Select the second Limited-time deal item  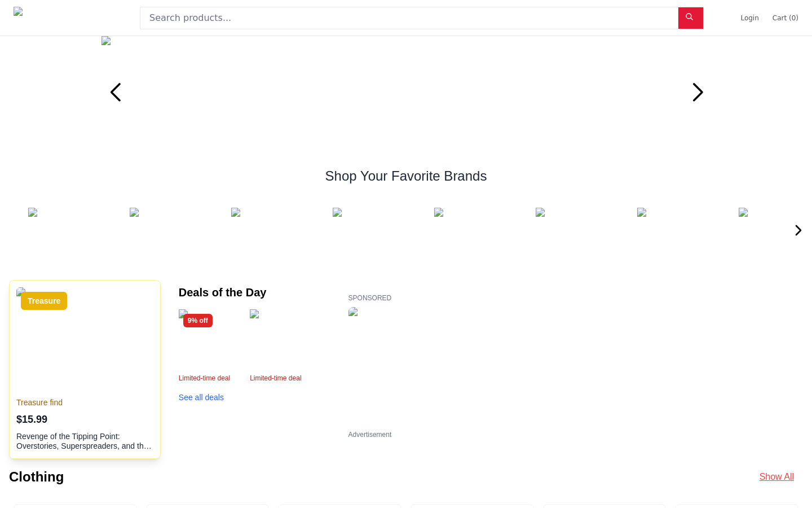pos(276,378)
